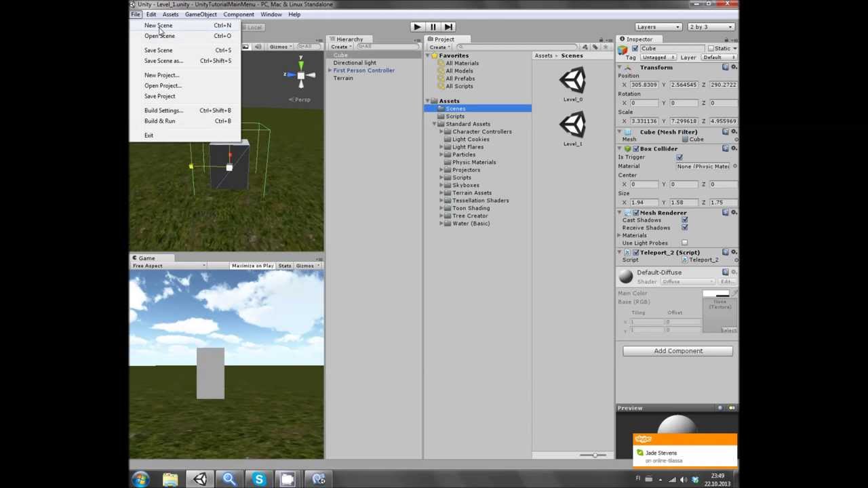This screenshot has width=868, height=488.
Task: Click the Position X input field
Action: (644, 85)
